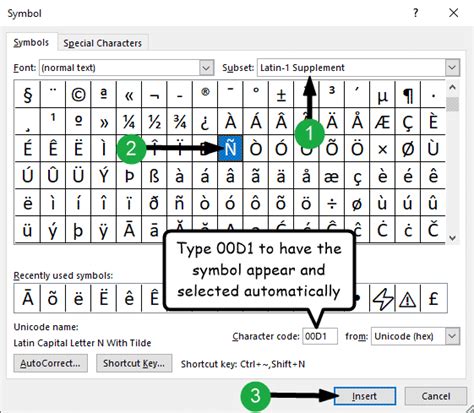Select capital Ċ with dot above
This screenshot has width=474, height=413.
(382, 230)
